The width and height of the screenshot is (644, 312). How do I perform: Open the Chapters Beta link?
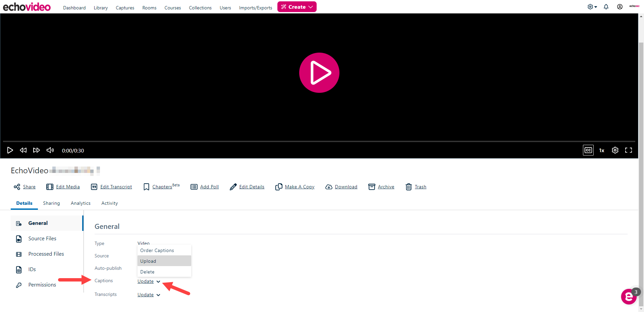166,186
